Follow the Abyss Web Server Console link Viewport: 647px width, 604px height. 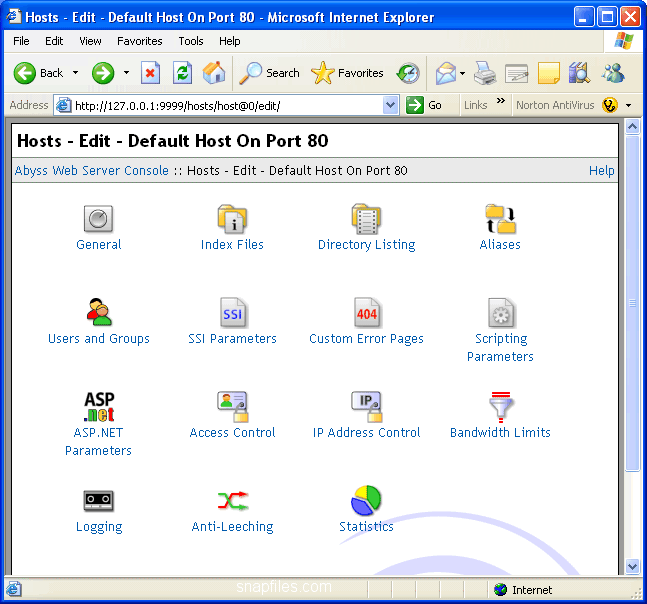tap(92, 170)
